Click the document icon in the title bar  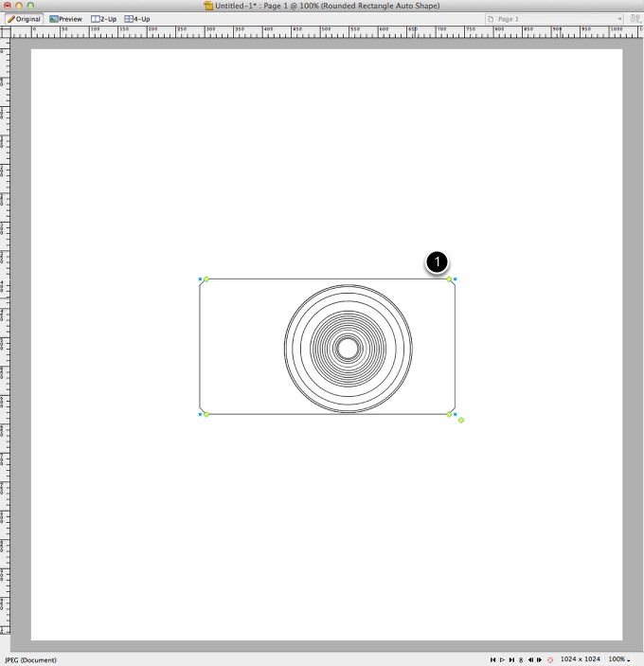coord(208,6)
